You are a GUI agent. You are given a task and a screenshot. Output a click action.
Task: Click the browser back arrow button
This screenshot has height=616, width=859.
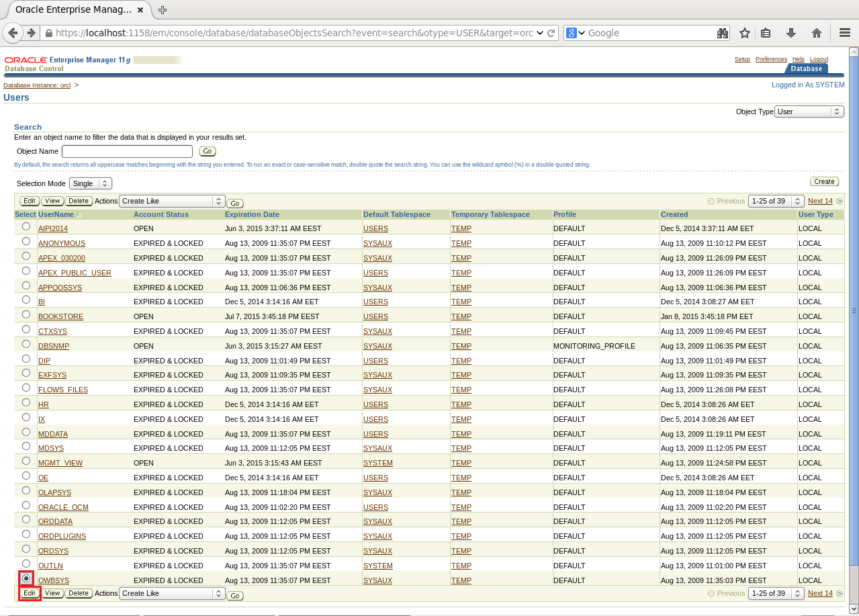tap(13, 33)
